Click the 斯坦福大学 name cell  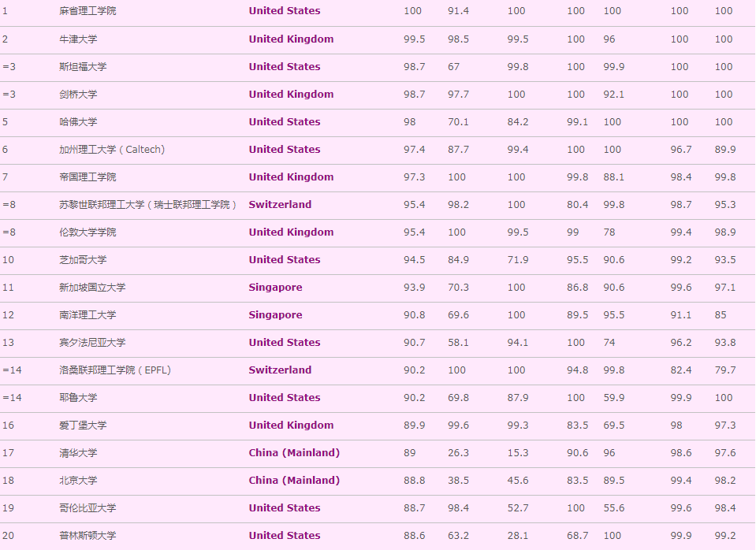pyautogui.click(x=83, y=66)
